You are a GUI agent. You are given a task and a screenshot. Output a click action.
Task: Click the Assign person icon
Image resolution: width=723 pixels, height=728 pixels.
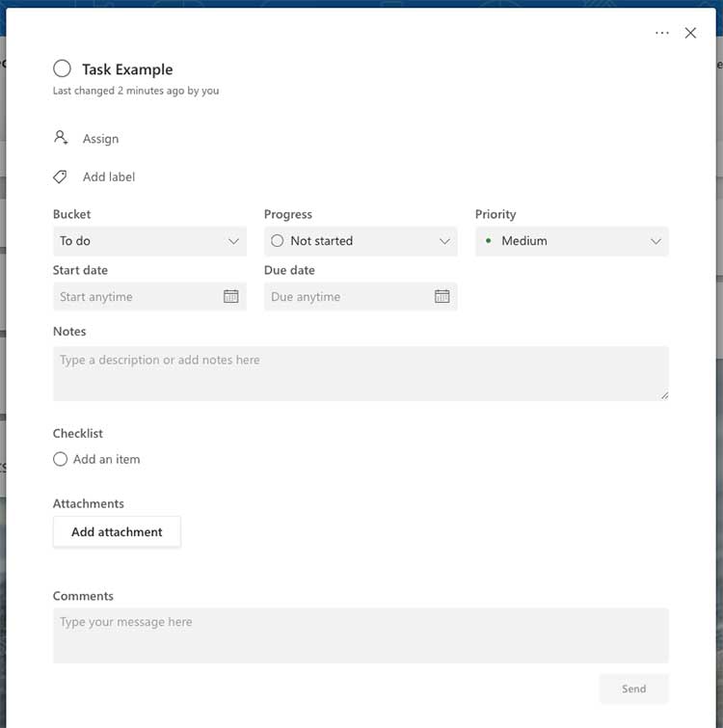point(61,138)
